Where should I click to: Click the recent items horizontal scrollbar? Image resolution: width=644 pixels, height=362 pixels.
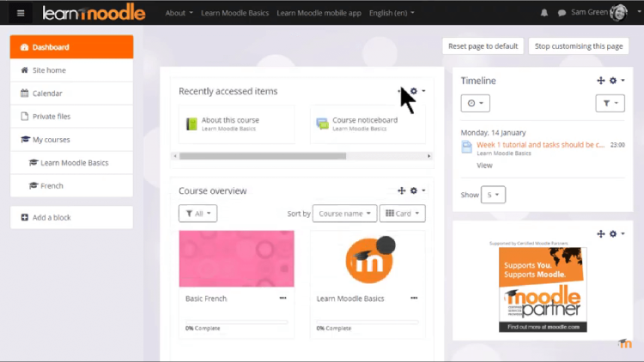point(263,156)
